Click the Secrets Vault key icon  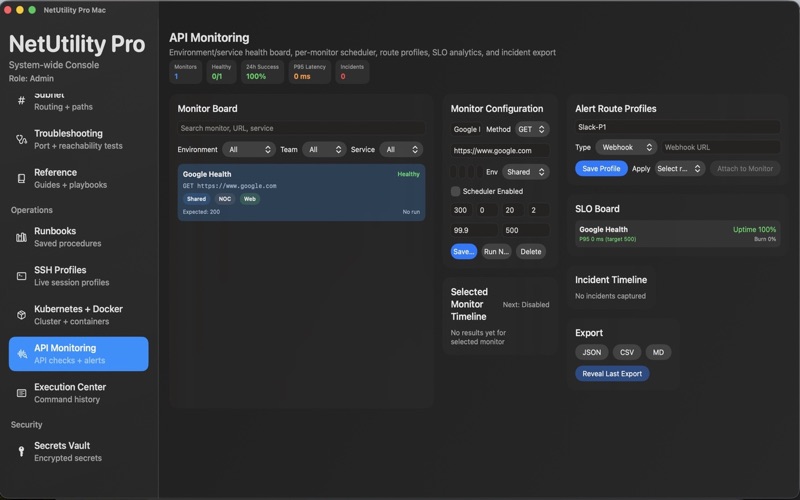[21, 451]
